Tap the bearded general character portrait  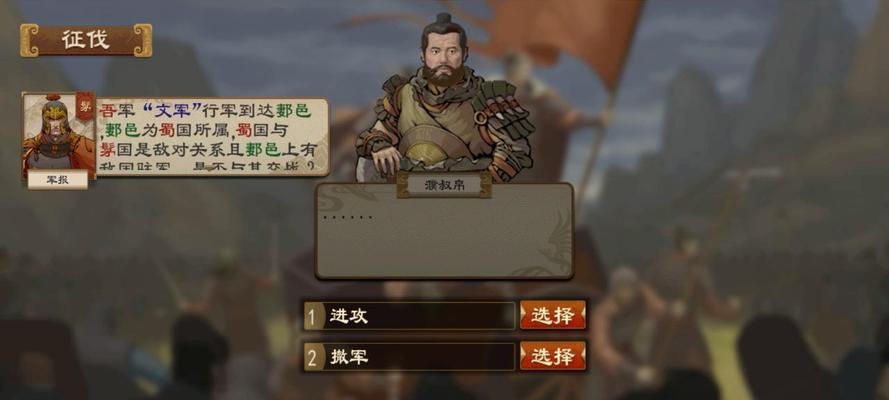(x=444, y=96)
